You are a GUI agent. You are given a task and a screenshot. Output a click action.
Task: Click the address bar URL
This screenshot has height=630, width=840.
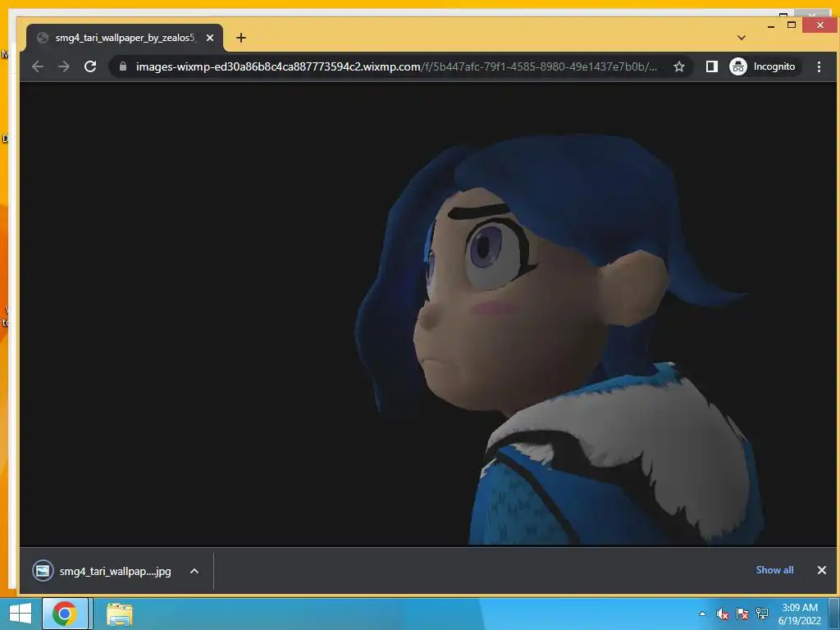pos(396,66)
